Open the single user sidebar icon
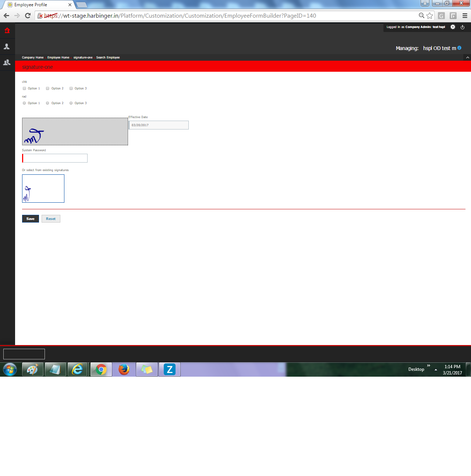 point(7,47)
